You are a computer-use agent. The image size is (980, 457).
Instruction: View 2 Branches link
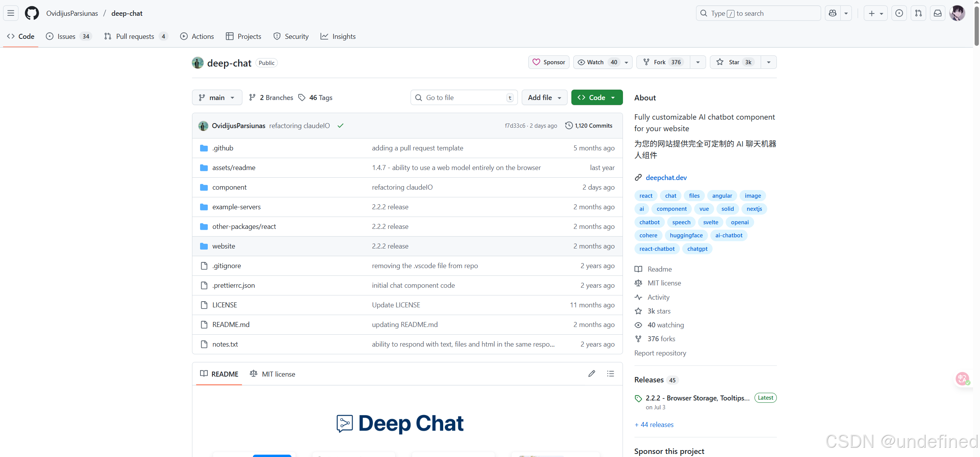click(x=271, y=97)
